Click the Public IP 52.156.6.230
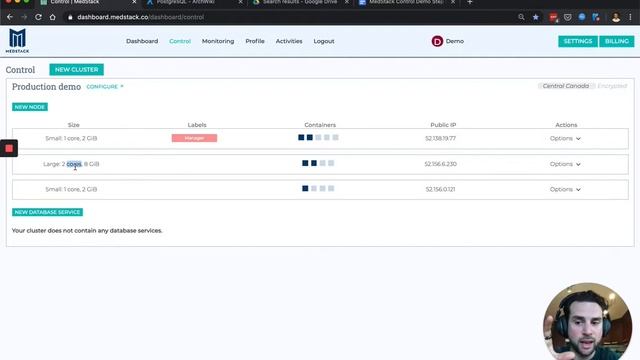640x360 pixels. point(440,164)
